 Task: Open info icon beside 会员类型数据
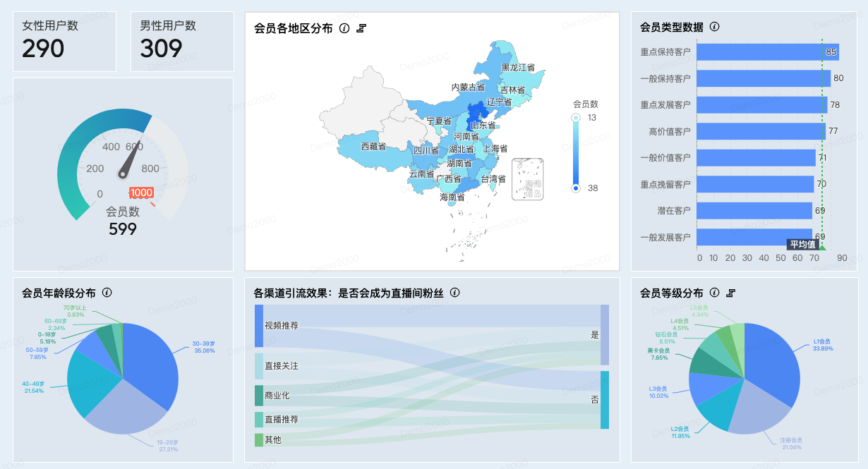714,27
